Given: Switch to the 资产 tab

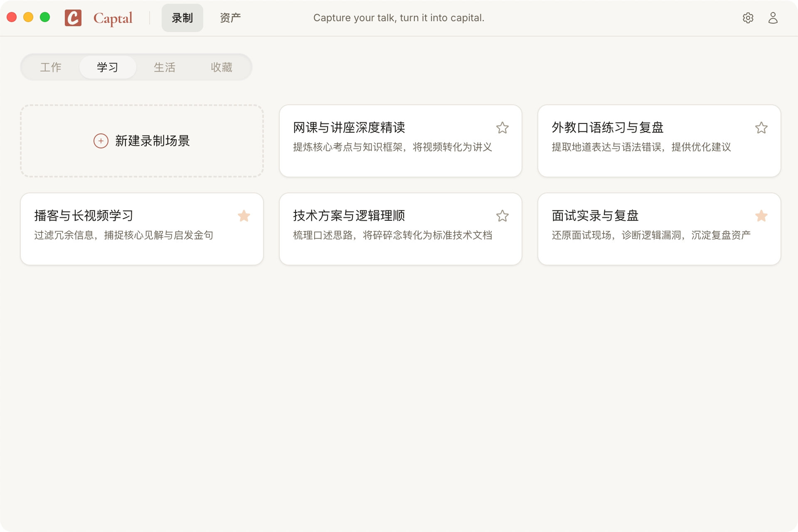Looking at the screenshot, I should coord(230,17).
